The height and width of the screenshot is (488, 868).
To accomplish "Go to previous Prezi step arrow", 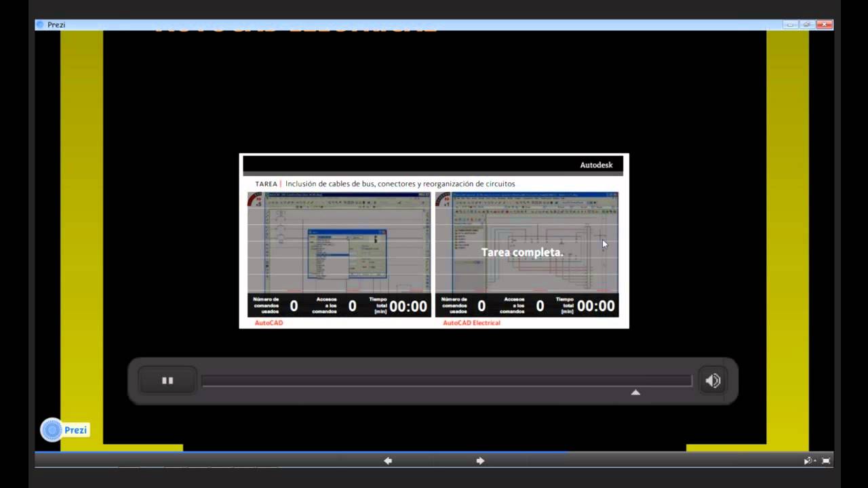I will [388, 461].
